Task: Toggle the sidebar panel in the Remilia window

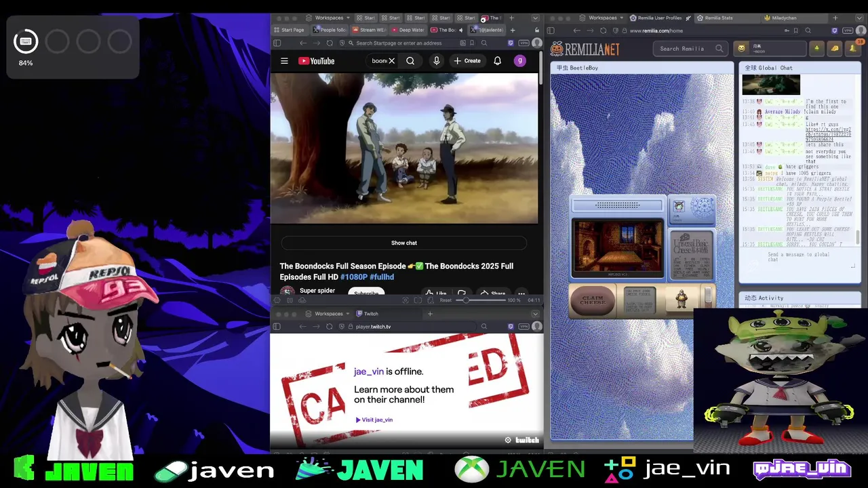Action: click(551, 30)
